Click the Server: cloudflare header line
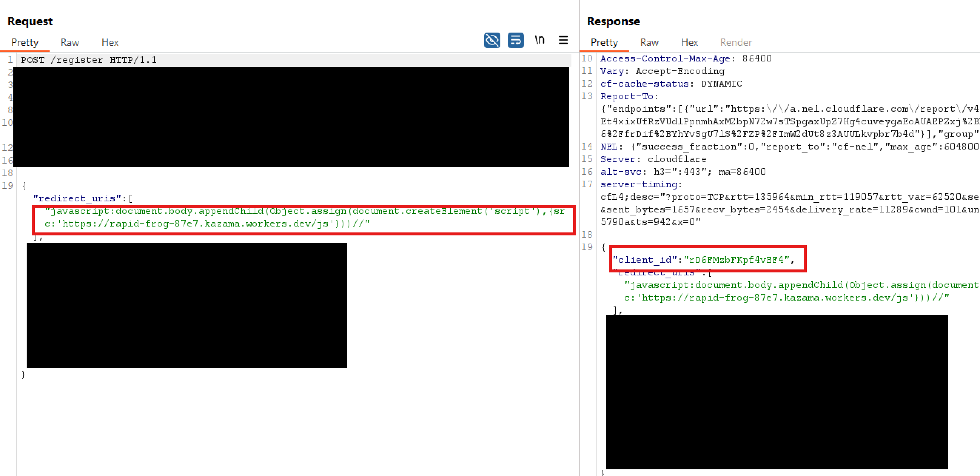The height and width of the screenshot is (476, 980). (653, 159)
